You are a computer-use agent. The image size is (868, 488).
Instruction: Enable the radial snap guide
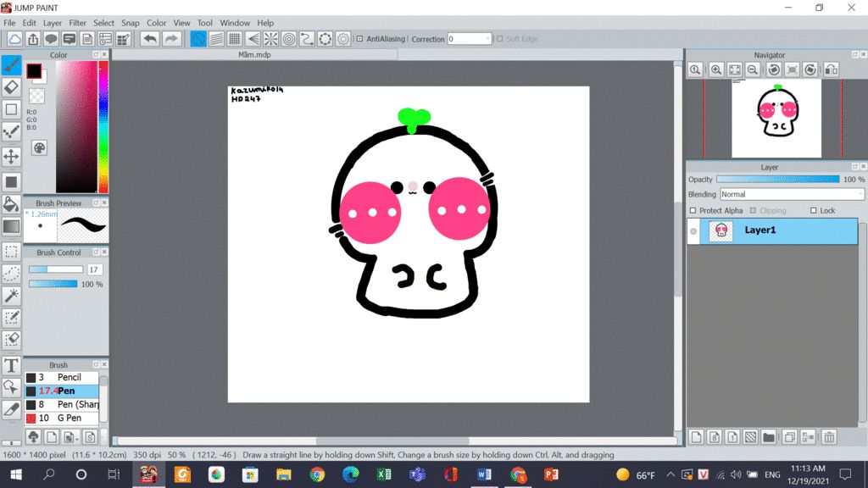coord(270,39)
